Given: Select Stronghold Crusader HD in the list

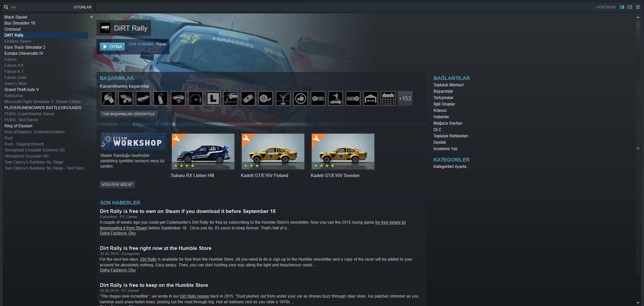Looking at the screenshot, I should (26, 156).
